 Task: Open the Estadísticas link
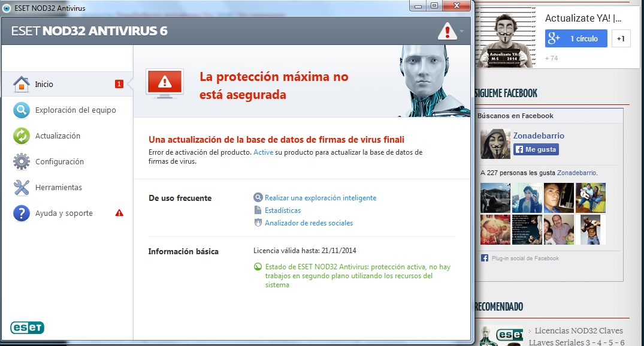tap(283, 210)
